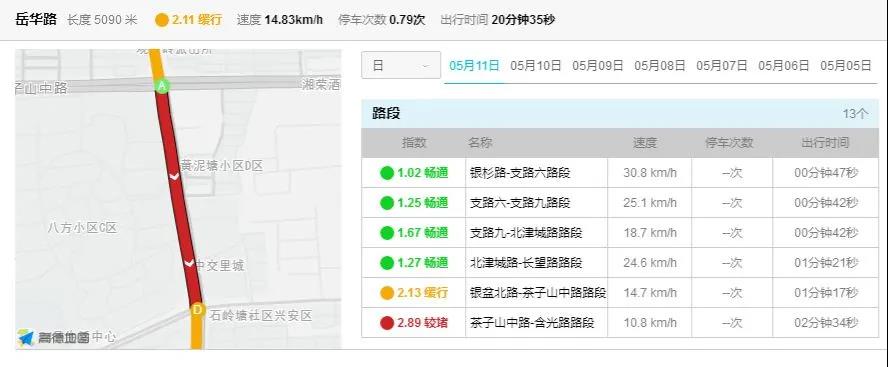888x367 pixels.
Task: Click the green dot for index 1.67
Action: pos(387,233)
